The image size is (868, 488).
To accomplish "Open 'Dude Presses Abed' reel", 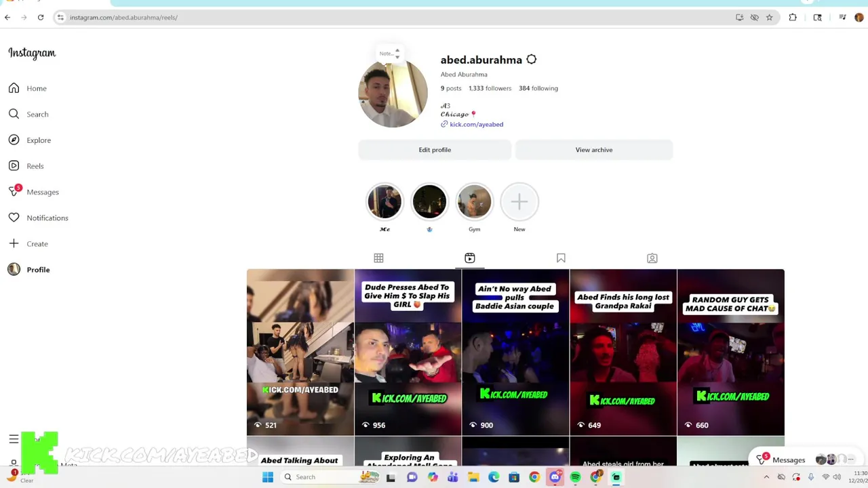I will tap(408, 352).
